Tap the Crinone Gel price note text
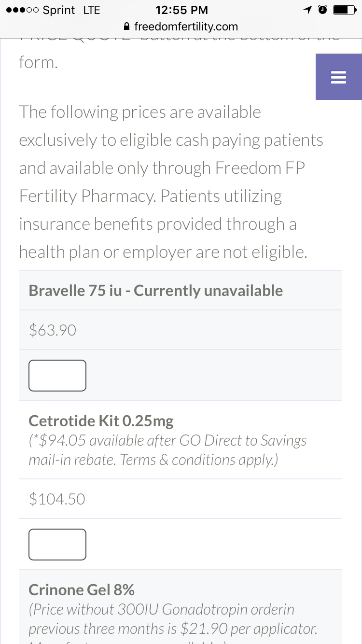This screenshot has width=362, height=644. tap(172, 619)
